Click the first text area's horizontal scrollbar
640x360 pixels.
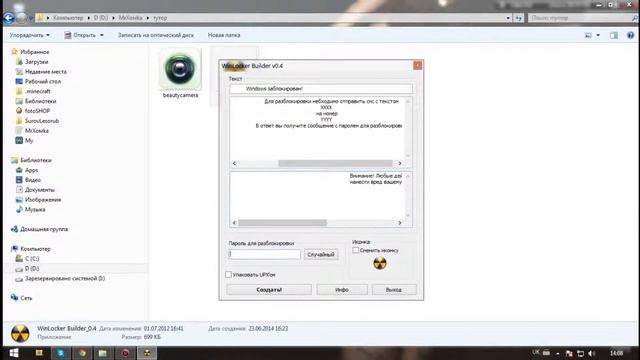tap(317, 163)
